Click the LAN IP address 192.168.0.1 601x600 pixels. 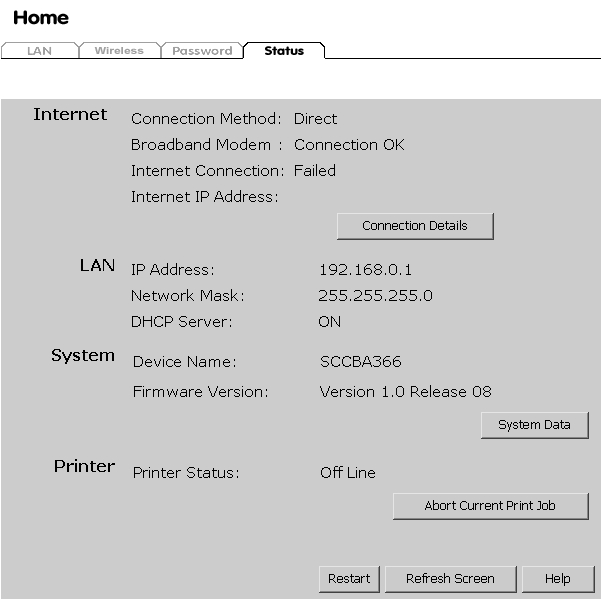point(365,270)
